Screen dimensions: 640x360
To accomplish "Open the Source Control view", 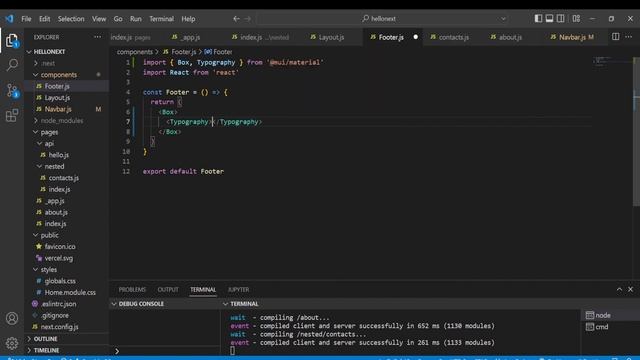I will click(12, 91).
